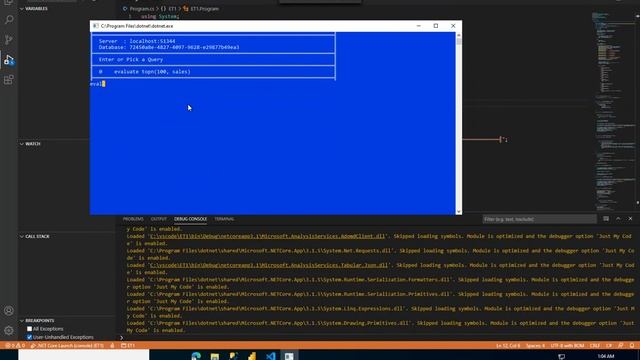The width and height of the screenshot is (640, 360).
Task: Click ET1 project folder status item
Action: (x=128, y=345)
